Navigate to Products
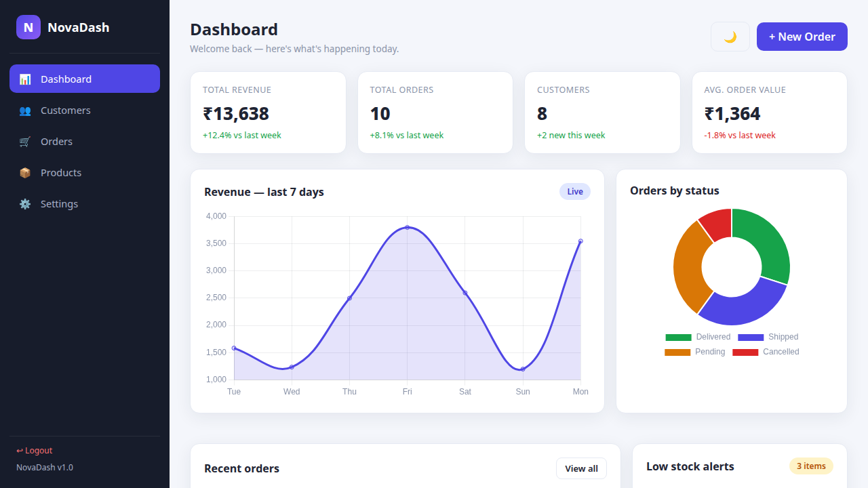This screenshot has width=868, height=488. point(85,172)
